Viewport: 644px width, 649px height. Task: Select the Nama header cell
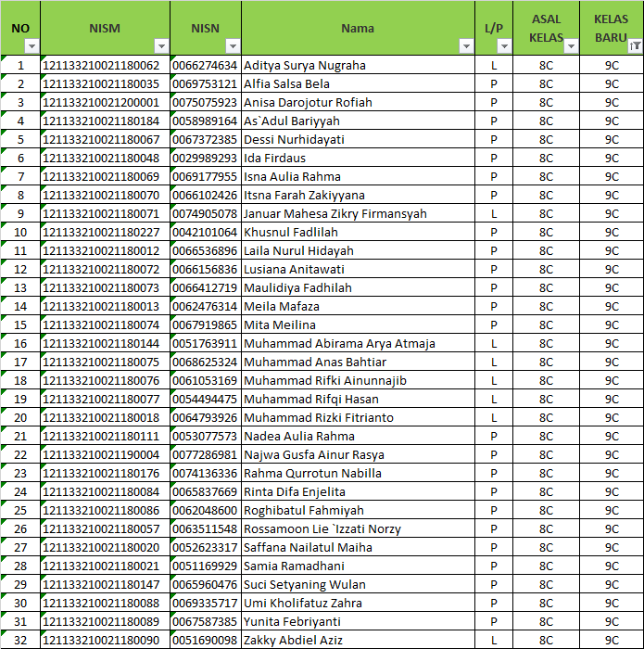(x=358, y=28)
